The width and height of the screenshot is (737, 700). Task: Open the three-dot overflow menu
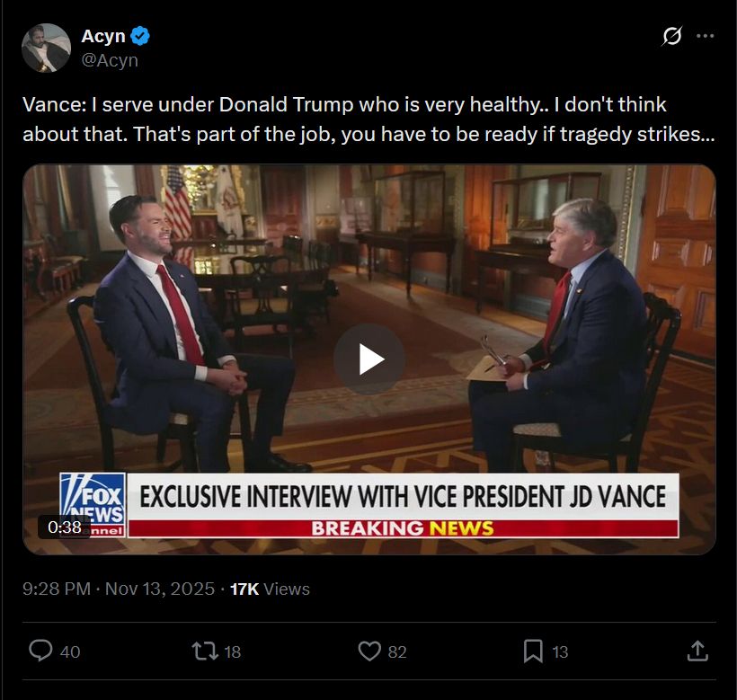tap(705, 35)
